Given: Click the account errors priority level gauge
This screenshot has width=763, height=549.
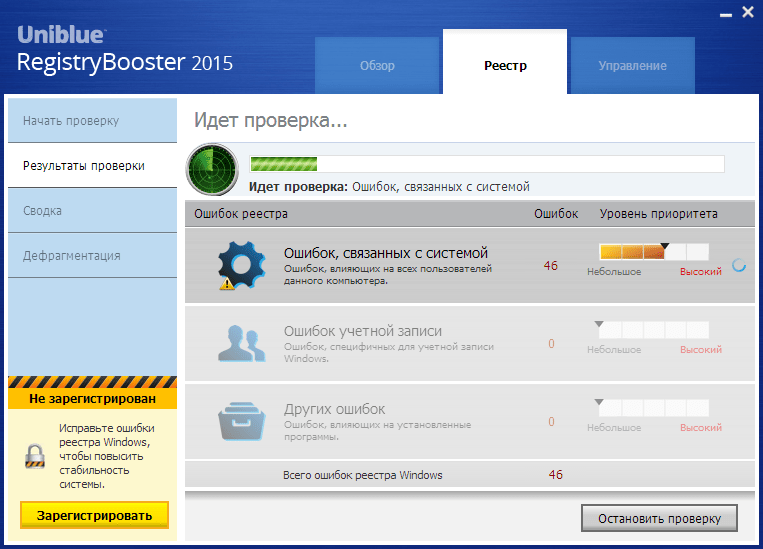Looking at the screenshot, I should tap(654, 329).
